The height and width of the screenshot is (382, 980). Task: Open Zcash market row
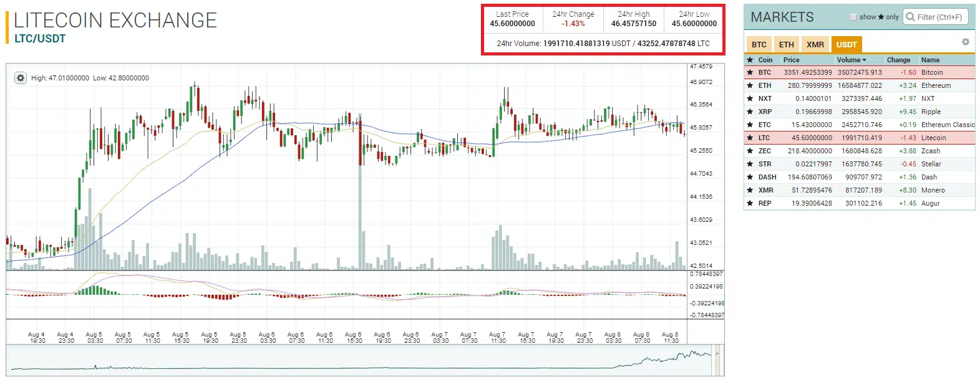[860, 151]
